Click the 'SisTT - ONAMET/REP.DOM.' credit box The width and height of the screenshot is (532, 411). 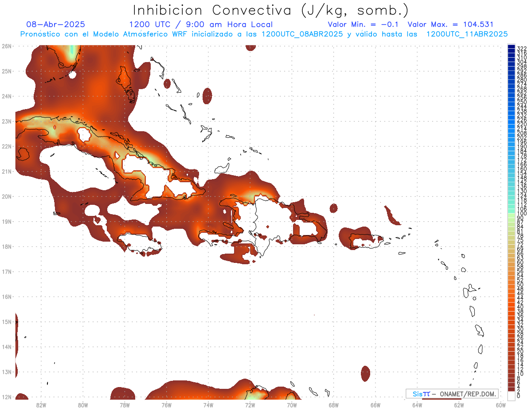point(452,394)
